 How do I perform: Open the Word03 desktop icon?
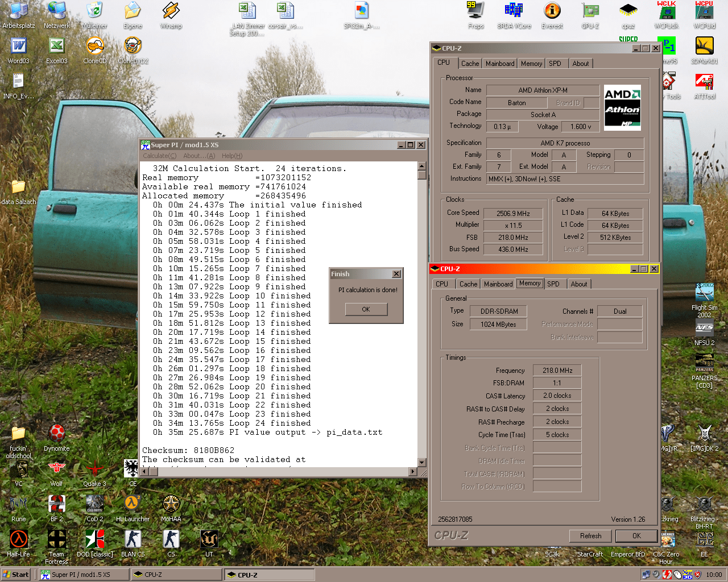coord(19,50)
